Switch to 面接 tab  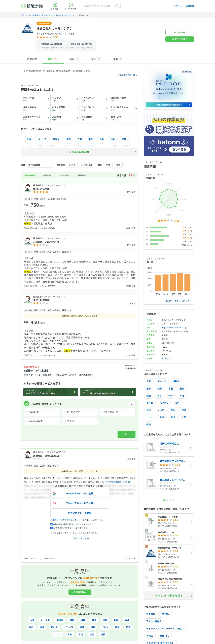click(x=96, y=59)
